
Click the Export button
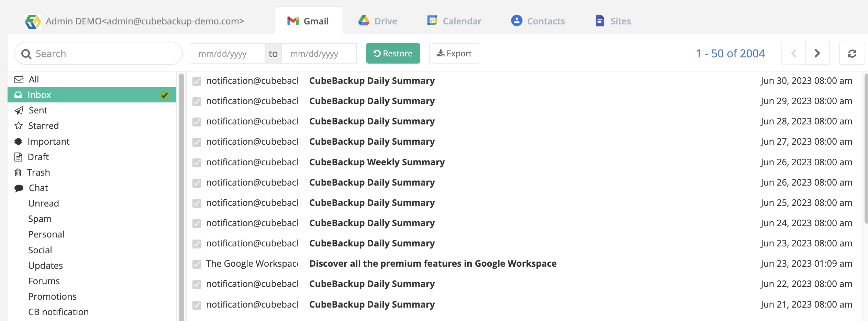tap(454, 53)
